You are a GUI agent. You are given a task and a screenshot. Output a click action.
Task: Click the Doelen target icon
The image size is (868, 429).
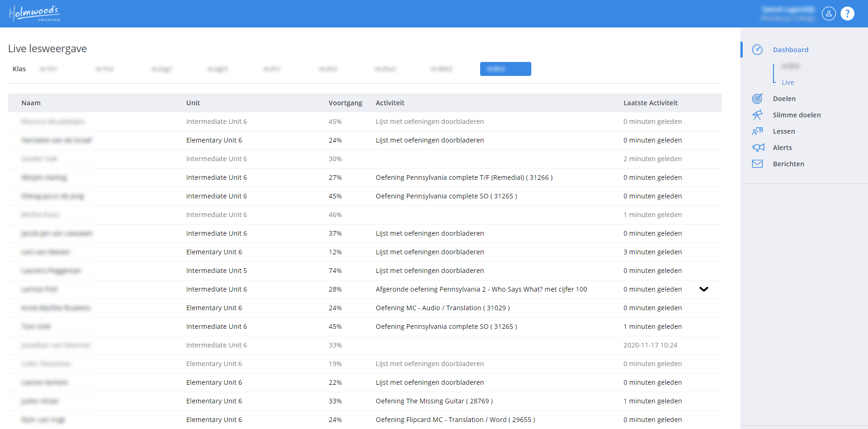click(758, 99)
